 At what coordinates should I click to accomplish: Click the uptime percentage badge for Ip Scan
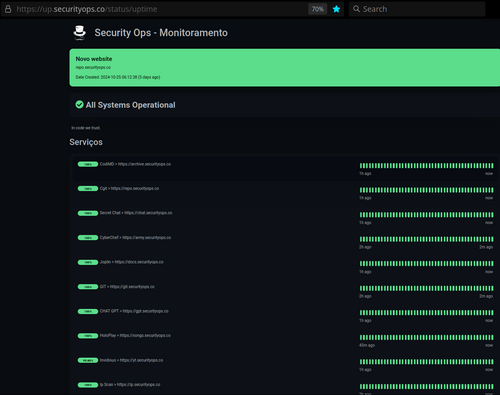pos(88,385)
